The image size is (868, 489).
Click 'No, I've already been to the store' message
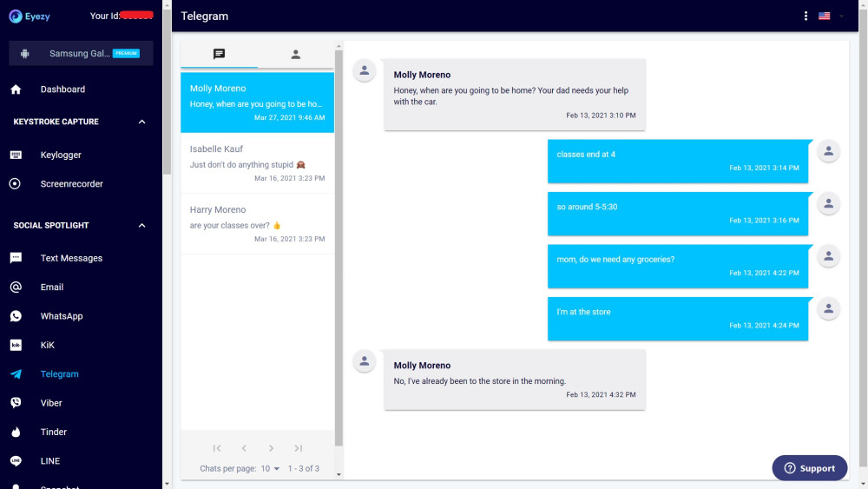[515, 380]
